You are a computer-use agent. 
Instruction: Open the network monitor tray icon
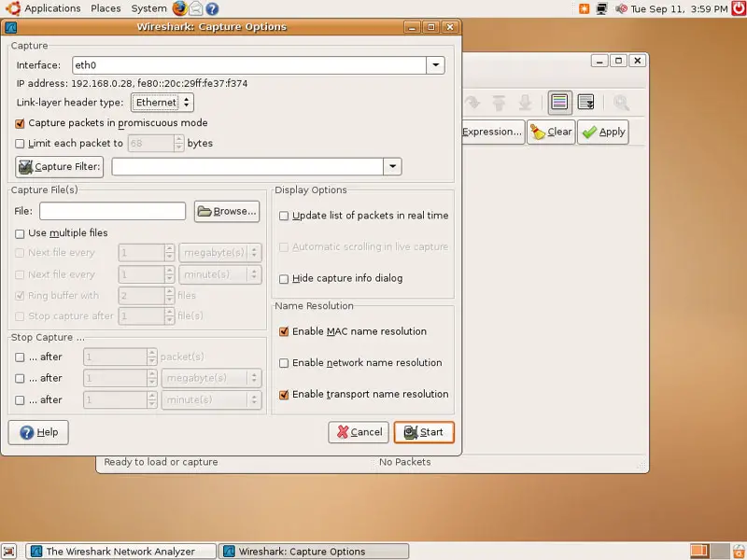[601, 8]
